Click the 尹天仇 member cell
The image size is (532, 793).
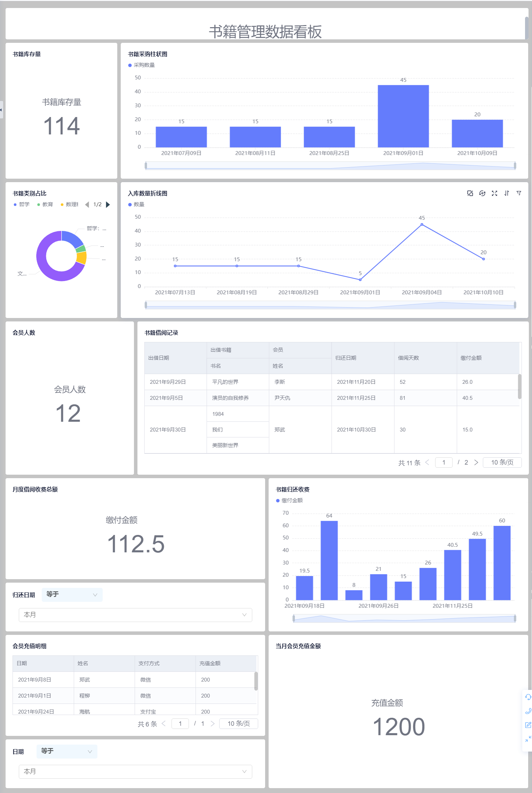click(x=300, y=398)
